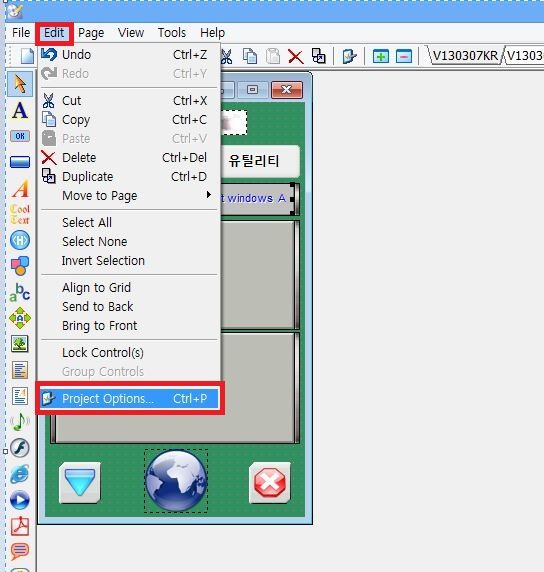Choose Align to Grid
Viewport: 544px width, 572px height.
point(129,287)
